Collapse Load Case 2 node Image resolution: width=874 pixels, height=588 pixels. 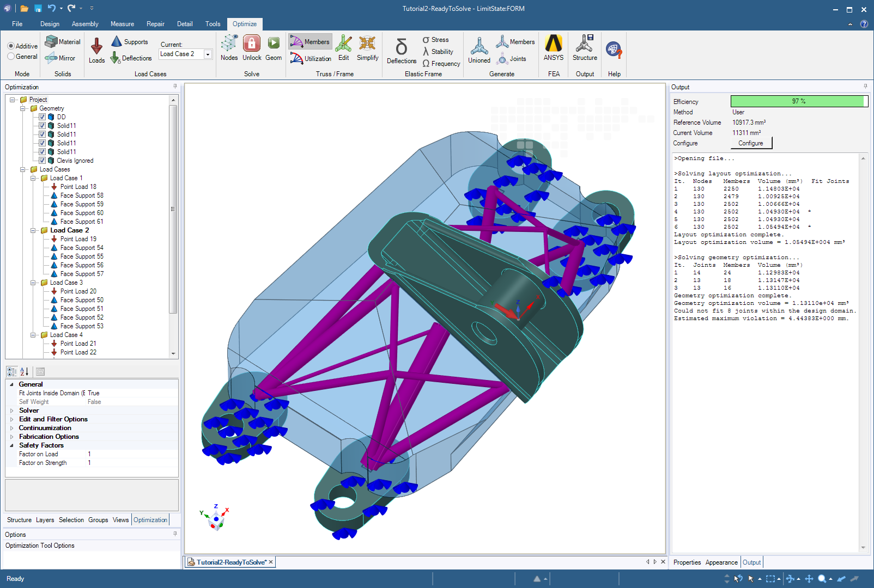33,230
